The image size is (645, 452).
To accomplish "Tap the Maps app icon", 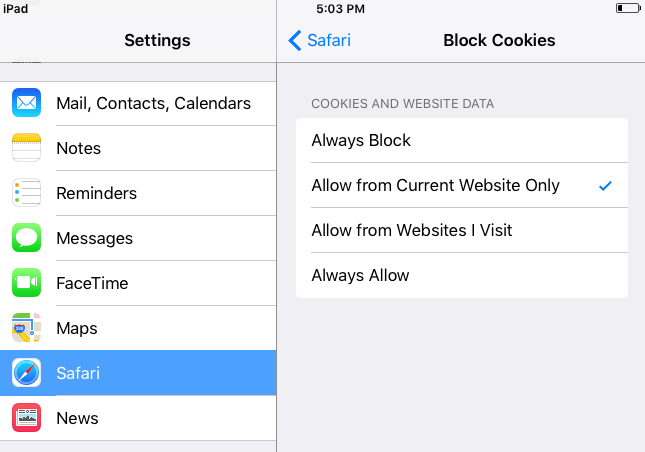I will click(26, 327).
